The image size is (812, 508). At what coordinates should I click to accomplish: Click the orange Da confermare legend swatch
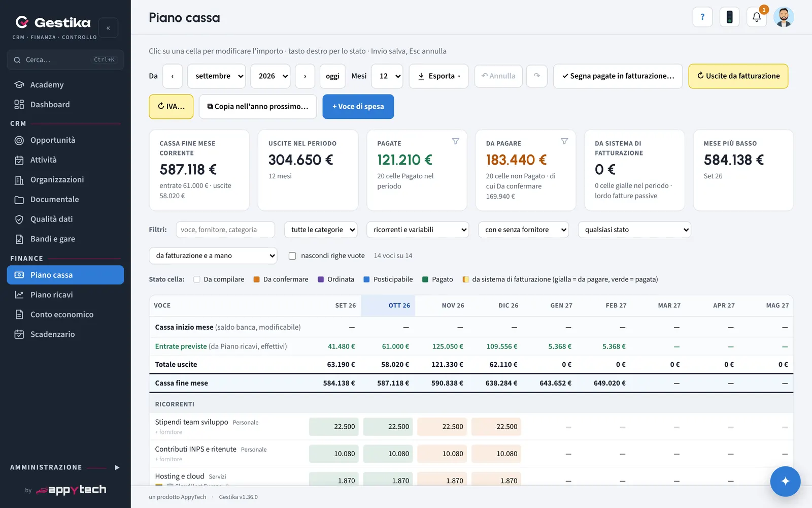pos(257,279)
